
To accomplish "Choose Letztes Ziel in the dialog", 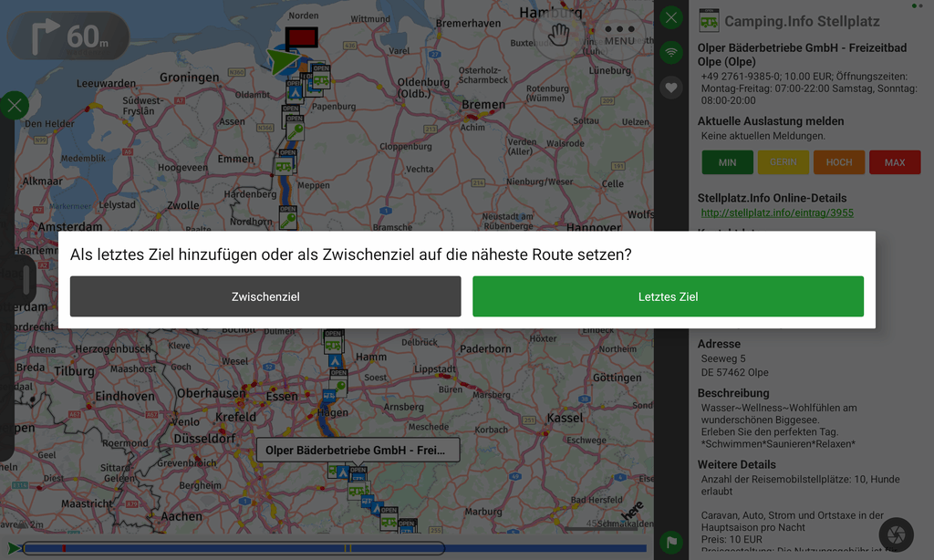I will click(x=668, y=296).
